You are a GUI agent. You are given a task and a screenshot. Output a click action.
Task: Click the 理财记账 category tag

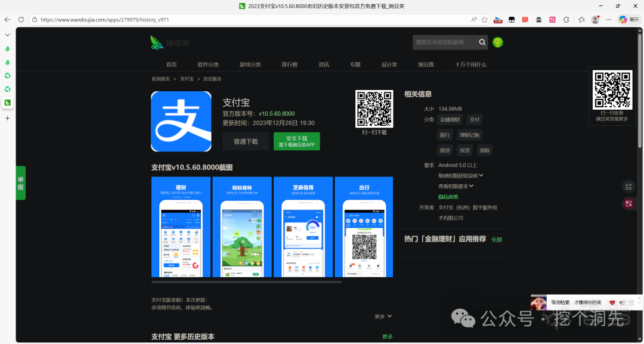point(469,135)
